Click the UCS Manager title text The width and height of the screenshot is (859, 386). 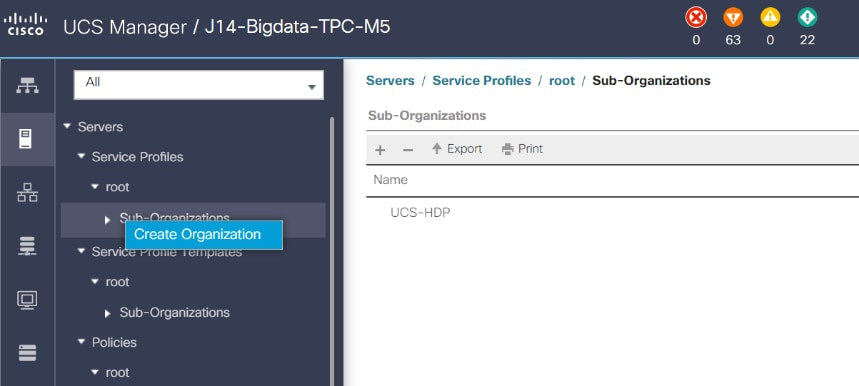(124, 26)
